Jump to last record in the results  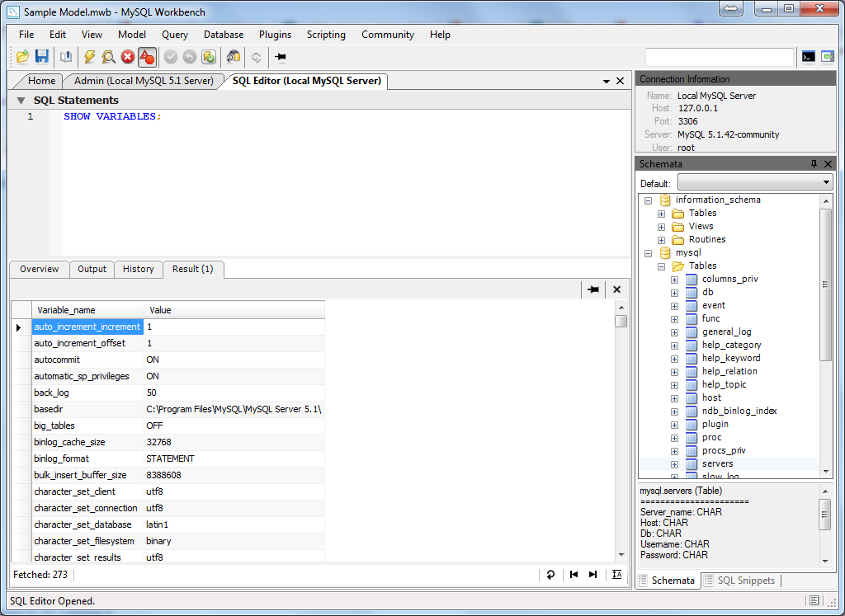592,574
